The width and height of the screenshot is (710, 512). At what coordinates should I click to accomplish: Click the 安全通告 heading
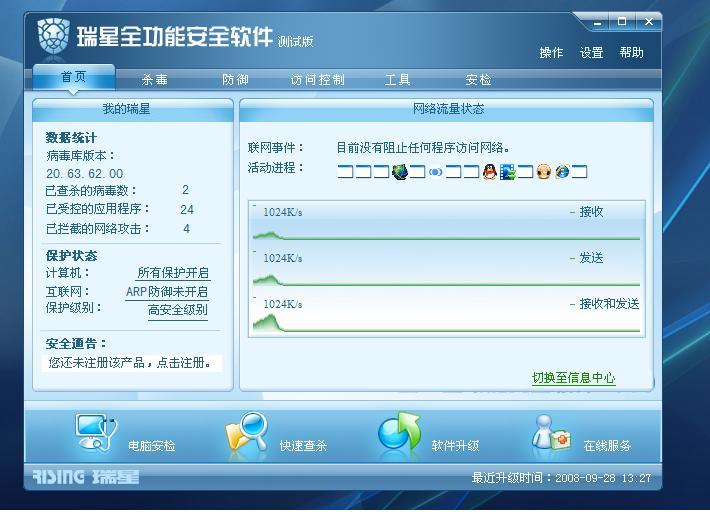pos(76,344)
